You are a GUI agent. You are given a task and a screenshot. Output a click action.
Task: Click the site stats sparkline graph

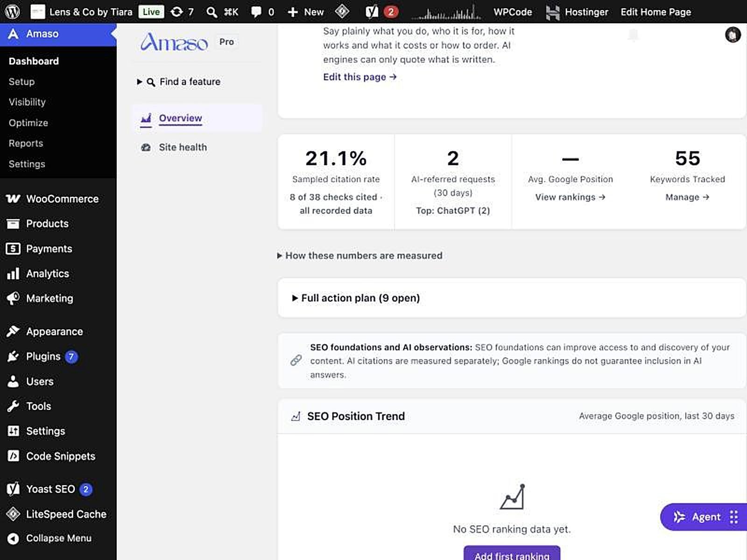pos(446,12)
